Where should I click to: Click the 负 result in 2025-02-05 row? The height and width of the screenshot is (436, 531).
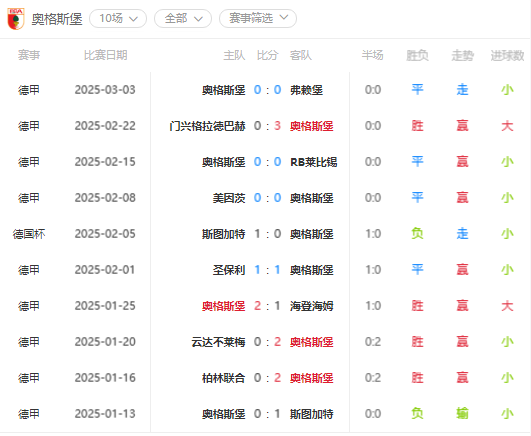click(417, 234)
